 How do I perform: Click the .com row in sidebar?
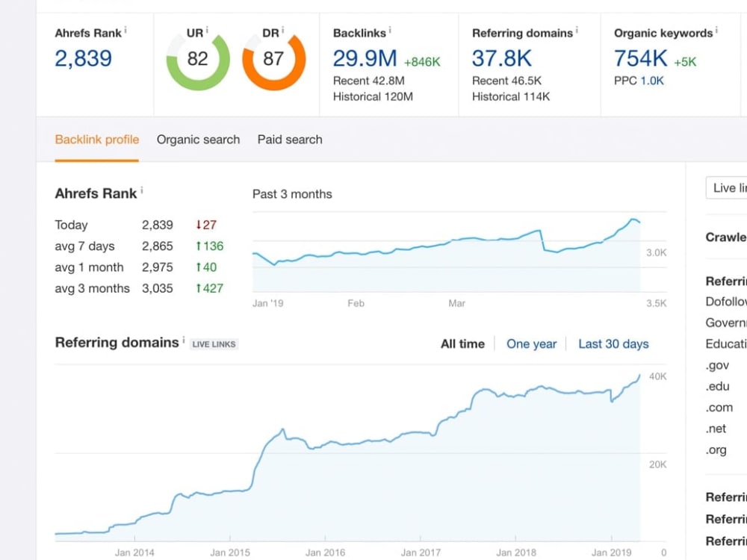[719, 408]
